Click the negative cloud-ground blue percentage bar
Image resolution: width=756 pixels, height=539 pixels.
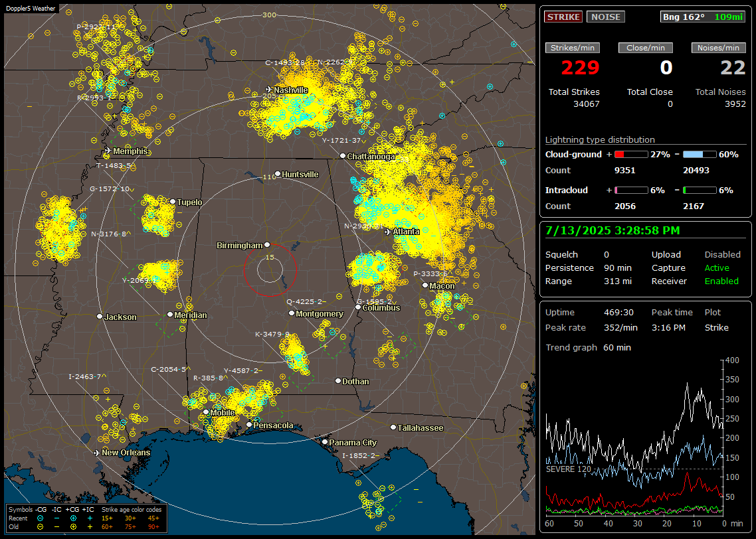coord(700,155)
